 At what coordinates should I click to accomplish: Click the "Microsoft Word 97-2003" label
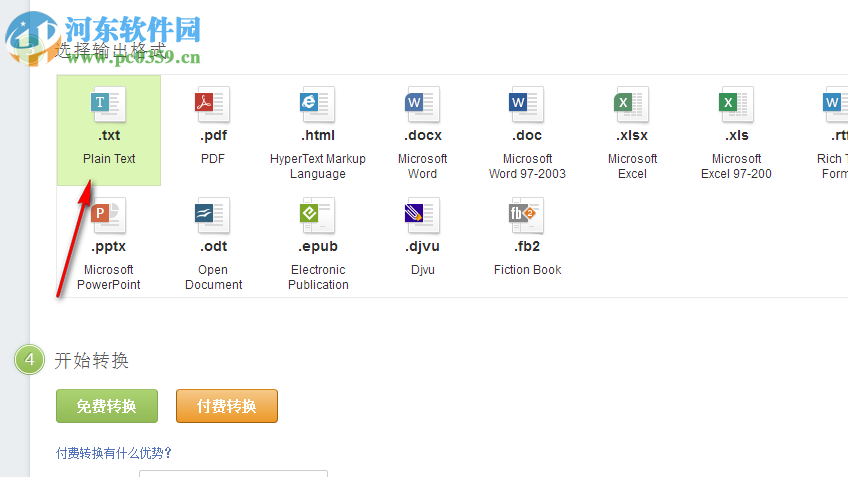pos(527,166)
